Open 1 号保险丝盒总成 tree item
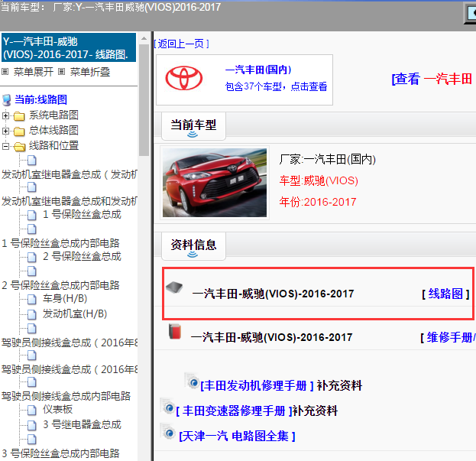 coord(82,214)
